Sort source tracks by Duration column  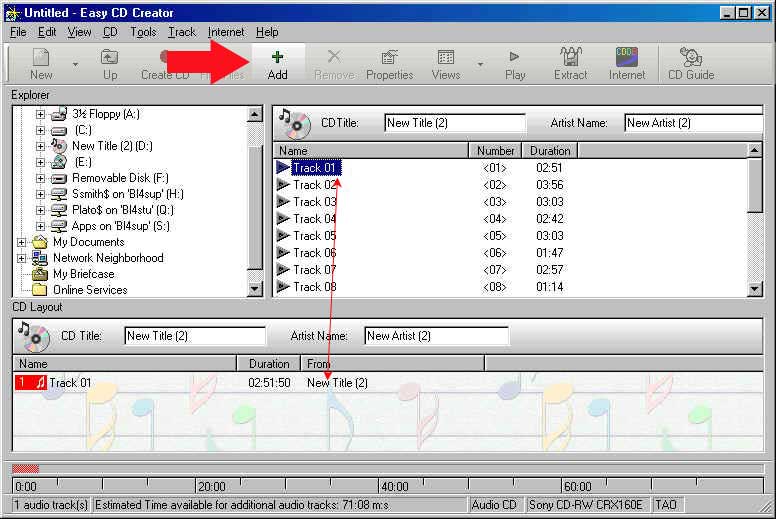[549, 150]
